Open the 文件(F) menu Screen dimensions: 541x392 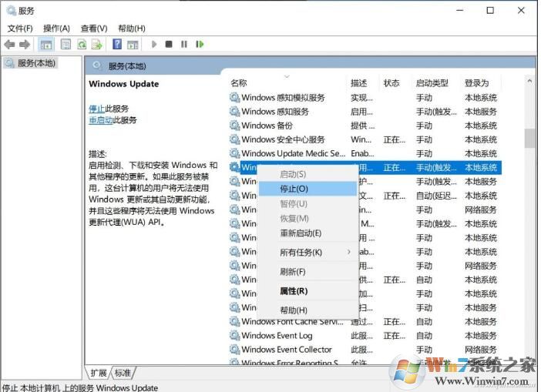[x=20, y=28]
